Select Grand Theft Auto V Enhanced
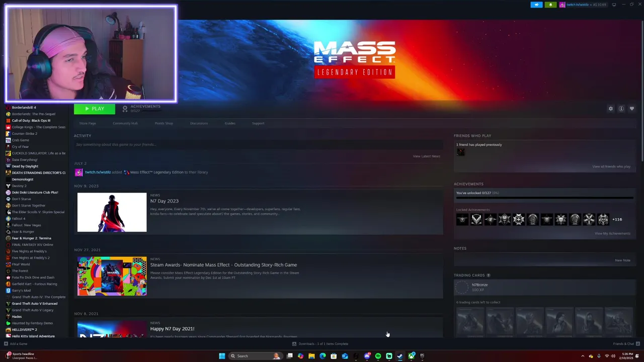This screenshot has width=644, height=362. pos(34,304)
